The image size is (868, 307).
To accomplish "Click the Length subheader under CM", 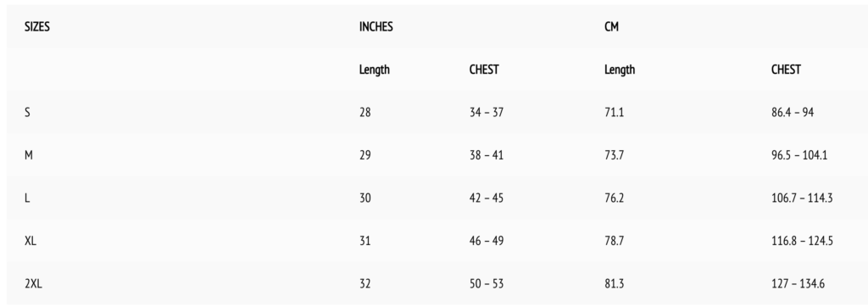I will coord(620,70).
